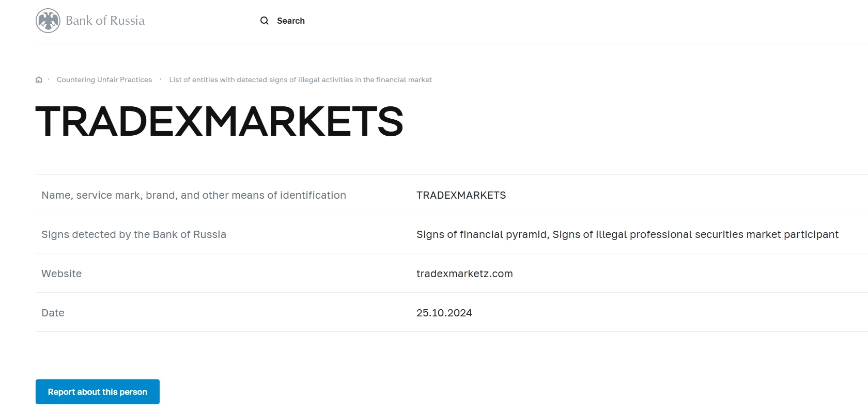Click the Bank of Russia eagle emblem
Viewport: 868px width, 416px height.
point(48,21)
